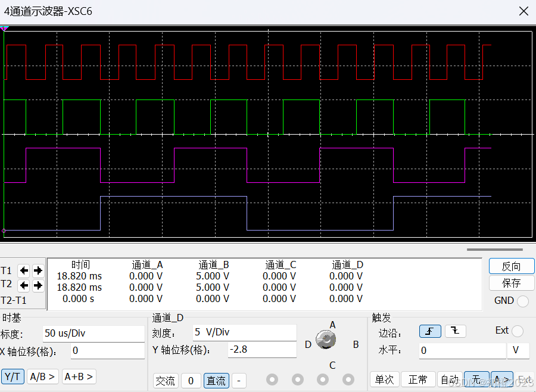Click the 通道_D settings section label

(168, 318)
